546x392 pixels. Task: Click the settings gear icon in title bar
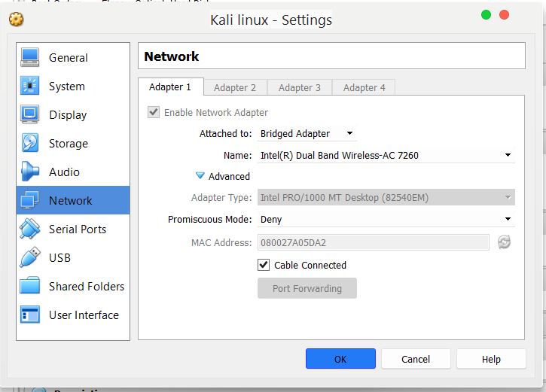tap(17, 19)
